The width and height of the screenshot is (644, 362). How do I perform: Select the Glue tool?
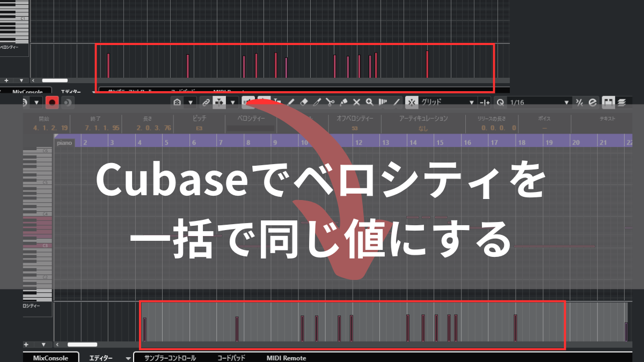point(343,102)
